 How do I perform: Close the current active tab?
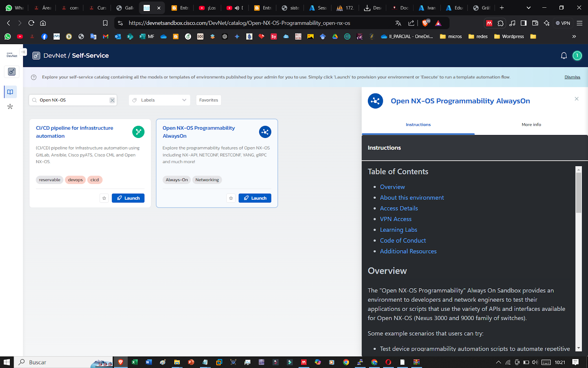159,8
